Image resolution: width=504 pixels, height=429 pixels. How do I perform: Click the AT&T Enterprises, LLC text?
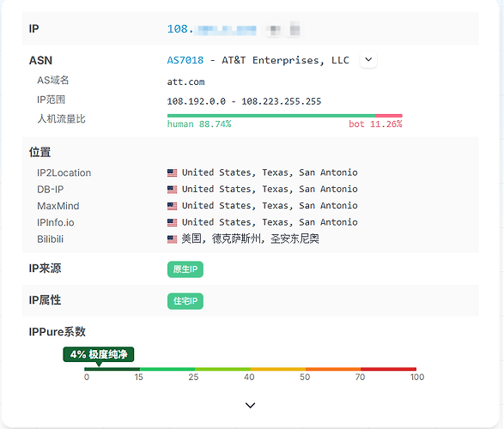pyautogui.click(x=285, y=60)
